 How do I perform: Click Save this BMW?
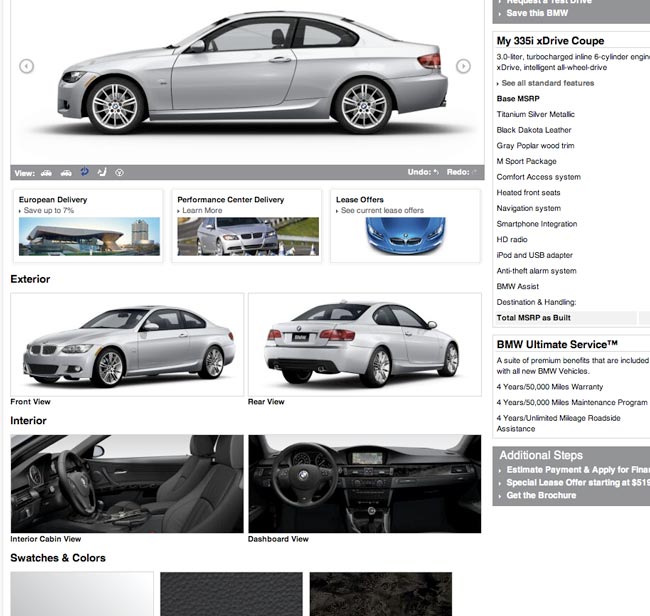tap(537, 13)
